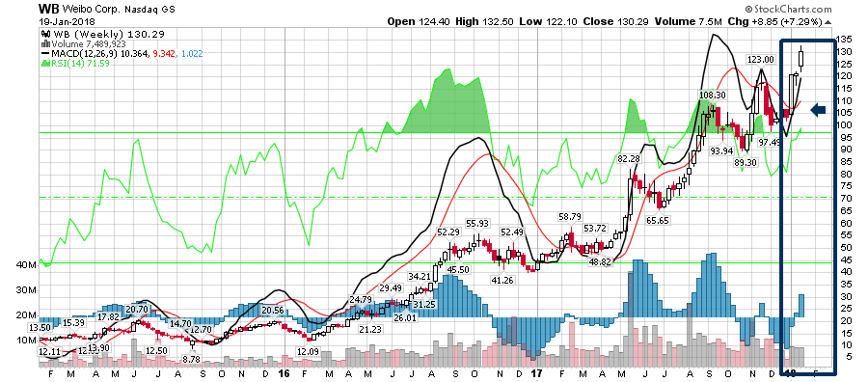Click the 93.94 price low label
Screen dimensions: 868x382
coord(721,151)
